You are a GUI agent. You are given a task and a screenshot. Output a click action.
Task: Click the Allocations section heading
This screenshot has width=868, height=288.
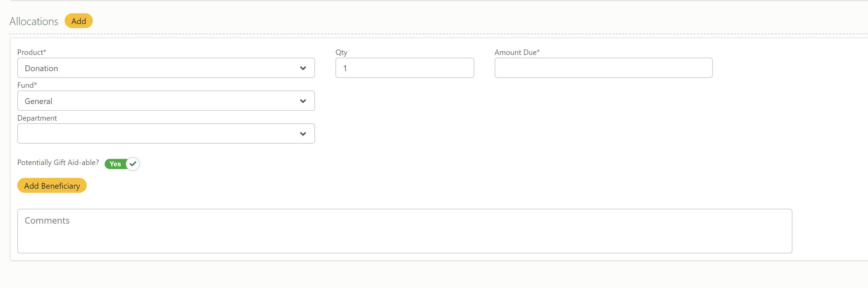(34, 21)
